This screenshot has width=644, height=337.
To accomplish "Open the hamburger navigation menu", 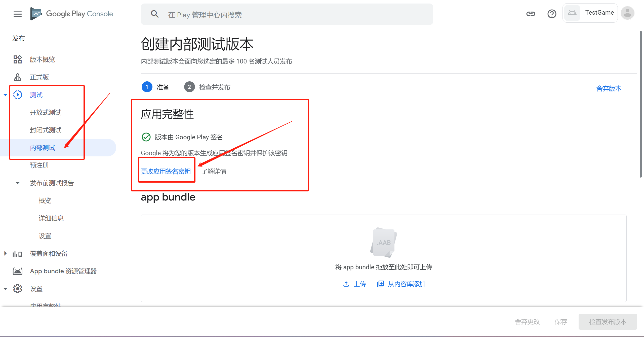I will coord(18,14).
